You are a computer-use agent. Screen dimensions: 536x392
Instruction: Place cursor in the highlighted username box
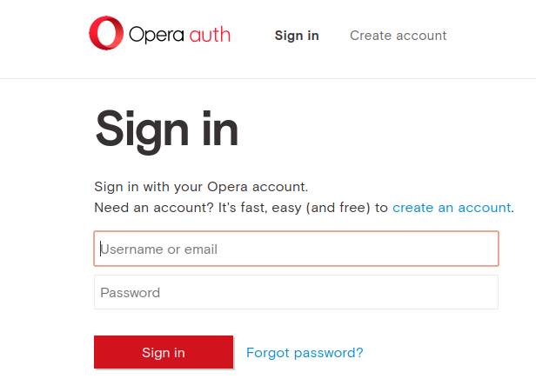(297, 249)
